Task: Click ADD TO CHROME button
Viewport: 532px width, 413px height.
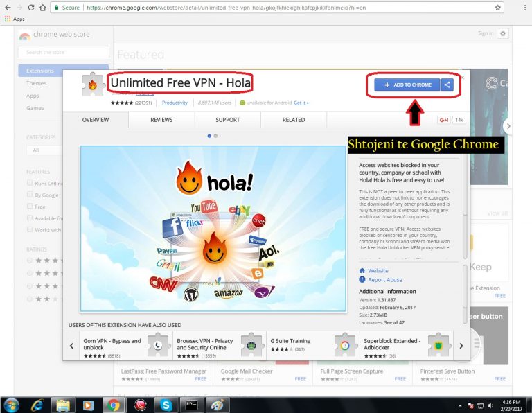Action: click(407, 85)
